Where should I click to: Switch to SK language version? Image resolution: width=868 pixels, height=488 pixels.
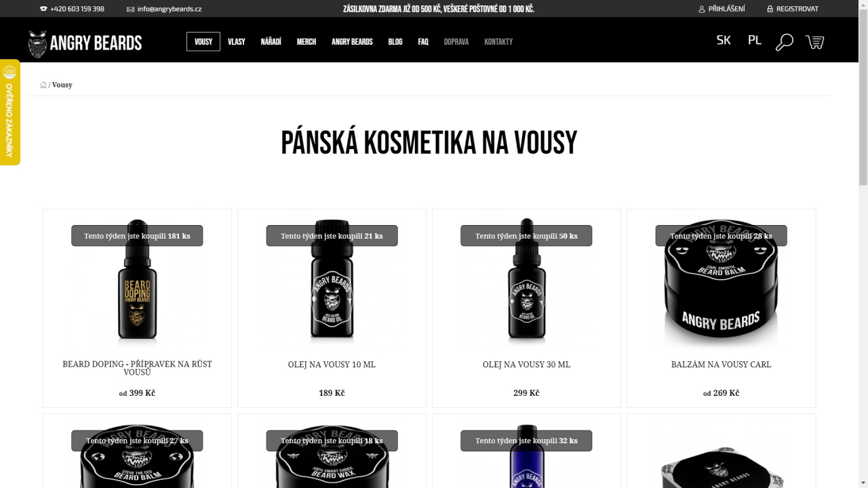click(724, 40)
